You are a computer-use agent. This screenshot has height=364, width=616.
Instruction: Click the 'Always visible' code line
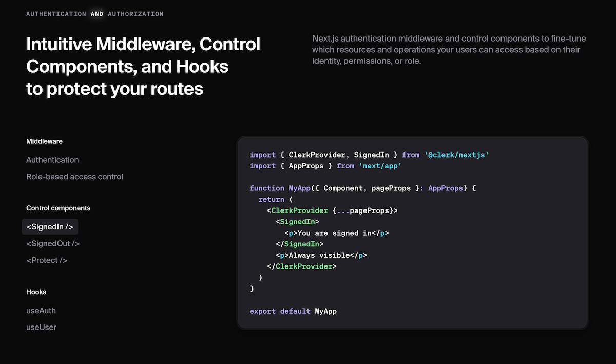321,255
